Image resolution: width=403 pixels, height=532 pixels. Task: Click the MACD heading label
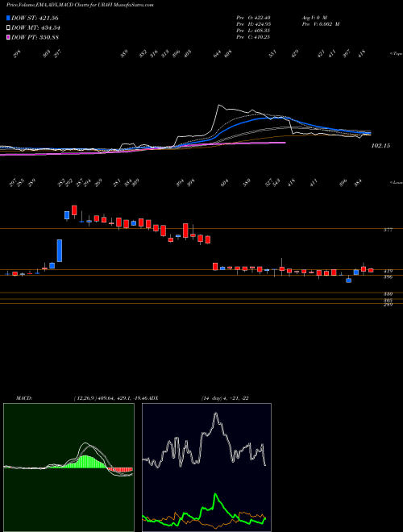(24, 398)
